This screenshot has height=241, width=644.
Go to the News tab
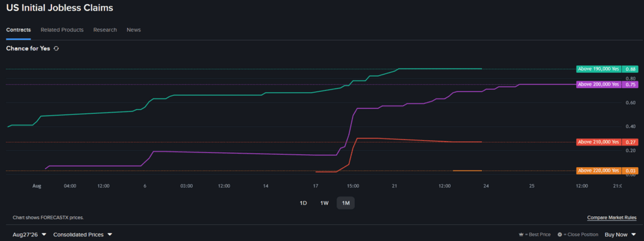coord(133,29)
